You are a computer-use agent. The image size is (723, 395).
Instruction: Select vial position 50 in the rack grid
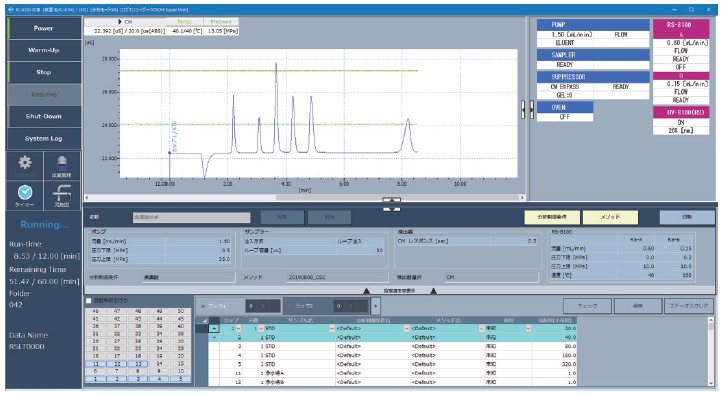point(181,311)
